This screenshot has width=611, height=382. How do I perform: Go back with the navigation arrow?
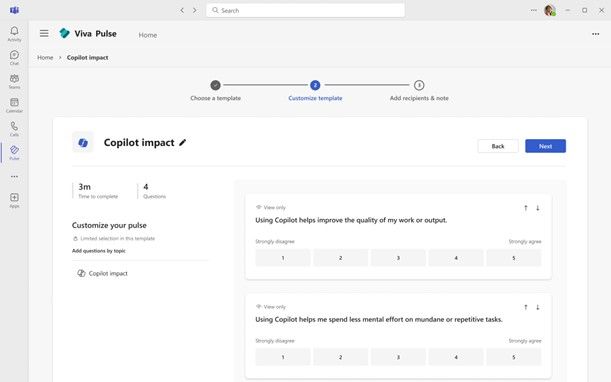click(182, 11)
